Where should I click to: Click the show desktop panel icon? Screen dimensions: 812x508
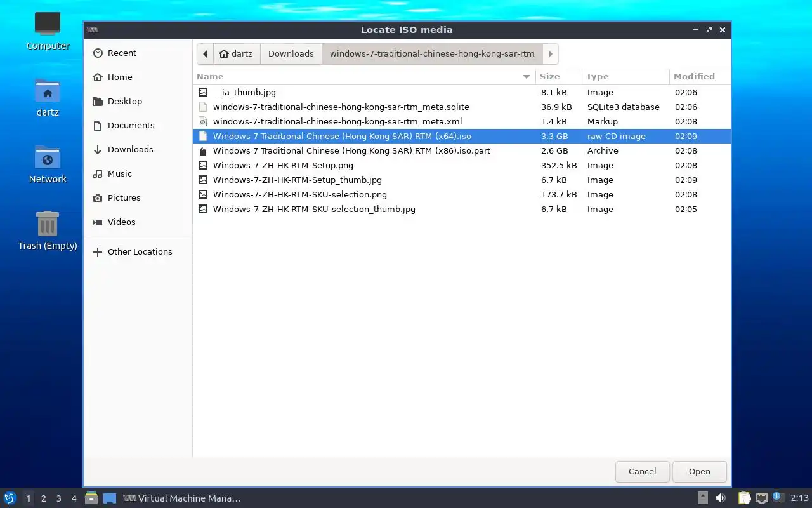coord(110,498)
